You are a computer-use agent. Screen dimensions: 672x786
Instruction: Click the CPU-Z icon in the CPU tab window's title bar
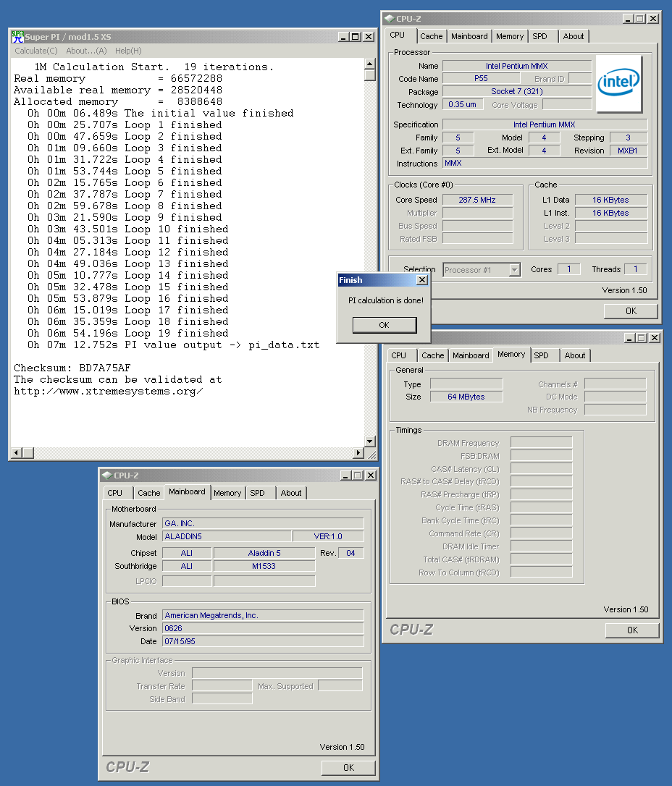pyautogui.click(x=389, y=19)
